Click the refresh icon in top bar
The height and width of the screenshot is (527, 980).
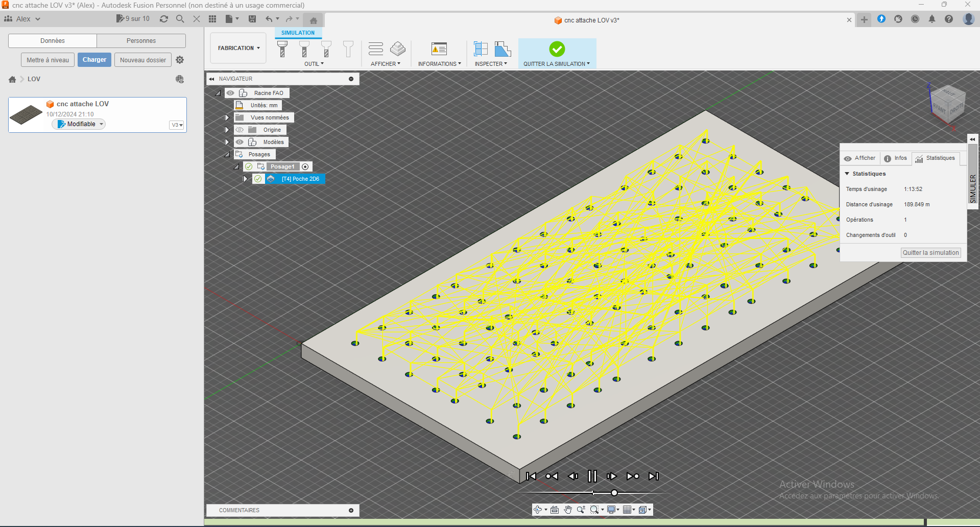164,19
